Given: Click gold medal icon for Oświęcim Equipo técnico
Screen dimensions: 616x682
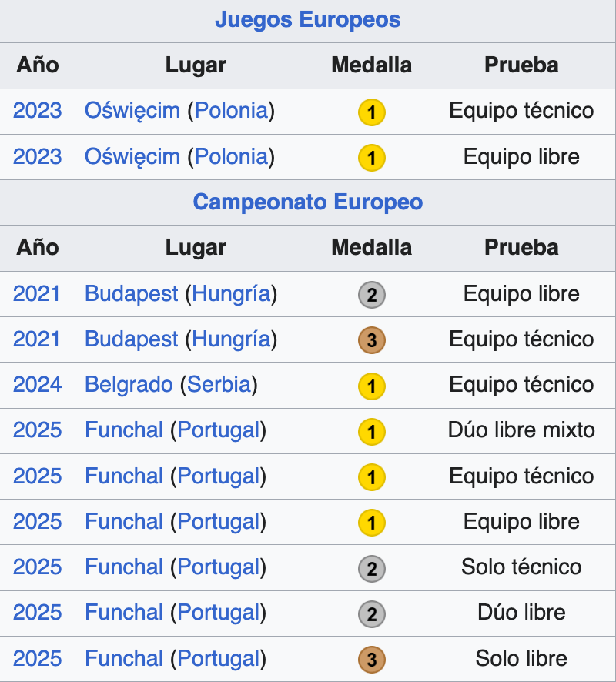Looking at the screenshot, I should (x=371, y=112).
